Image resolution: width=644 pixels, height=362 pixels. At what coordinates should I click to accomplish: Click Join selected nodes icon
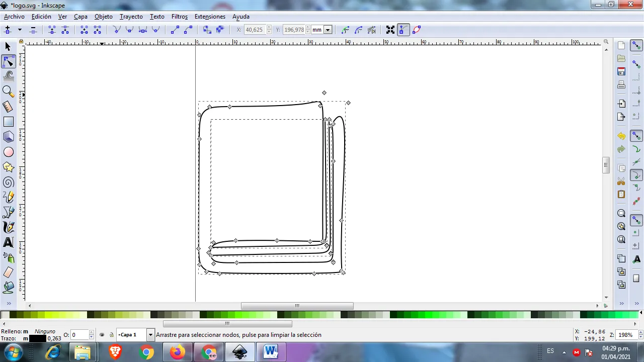(x=52, y=30)
